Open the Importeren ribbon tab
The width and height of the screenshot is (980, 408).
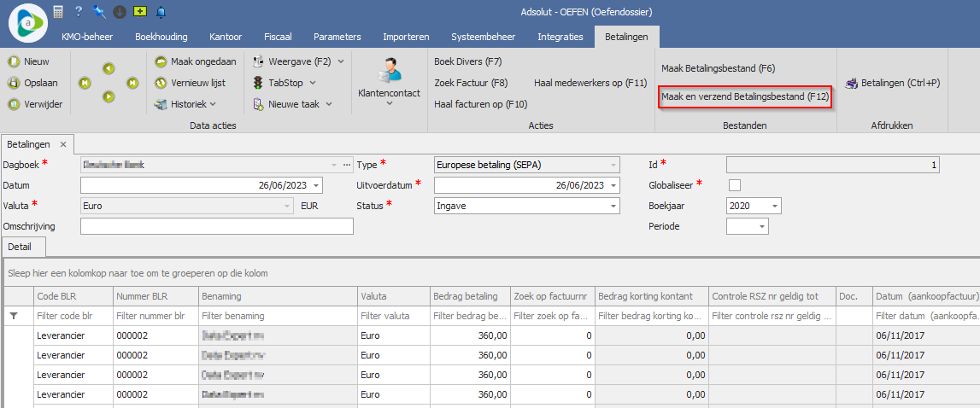(x=406, y=37)
